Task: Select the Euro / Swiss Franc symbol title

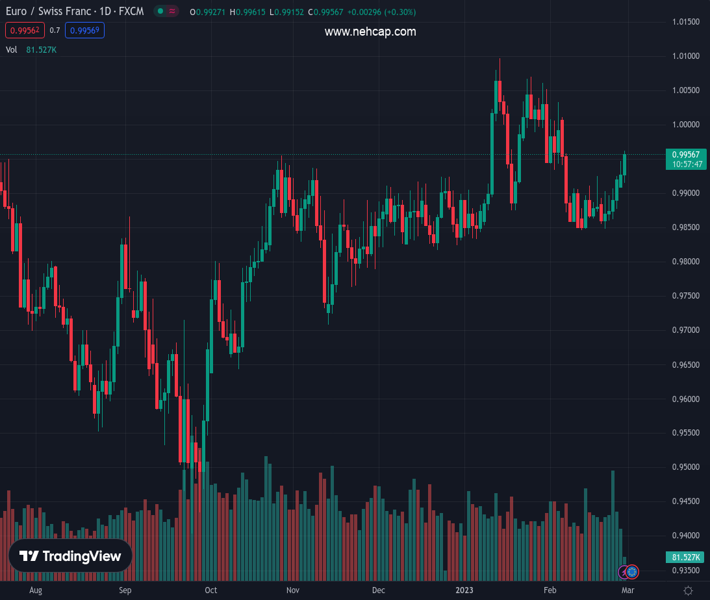Action: (x=76, y=12)
